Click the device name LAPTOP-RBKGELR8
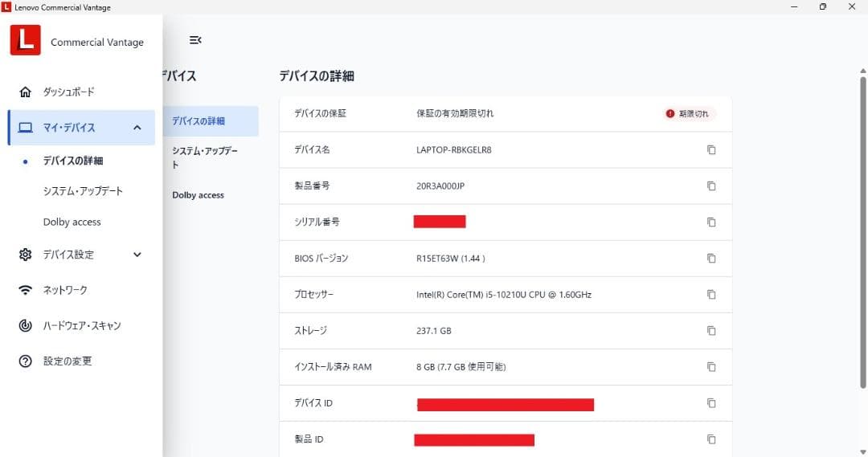Viewport: 868px width, 457px height. coord(454,150)
